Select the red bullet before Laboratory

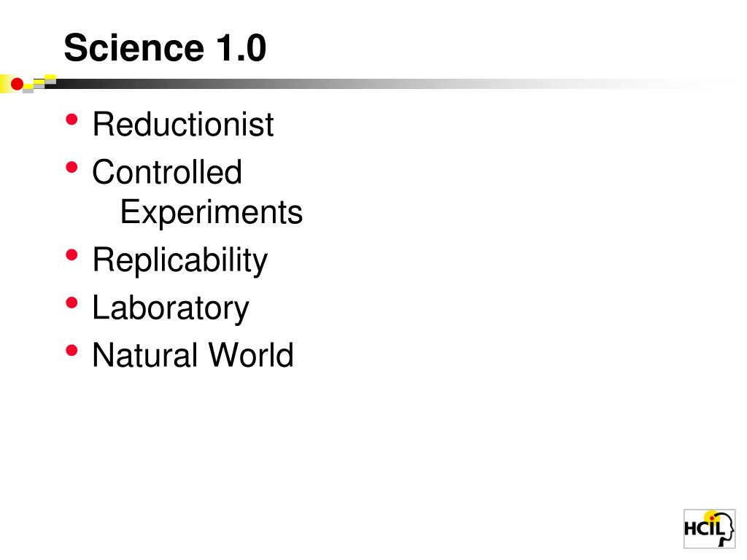pos(72,303)
